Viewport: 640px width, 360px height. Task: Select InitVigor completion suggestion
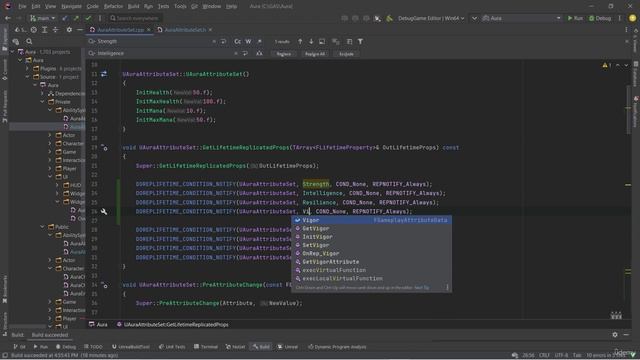(371, 237)
